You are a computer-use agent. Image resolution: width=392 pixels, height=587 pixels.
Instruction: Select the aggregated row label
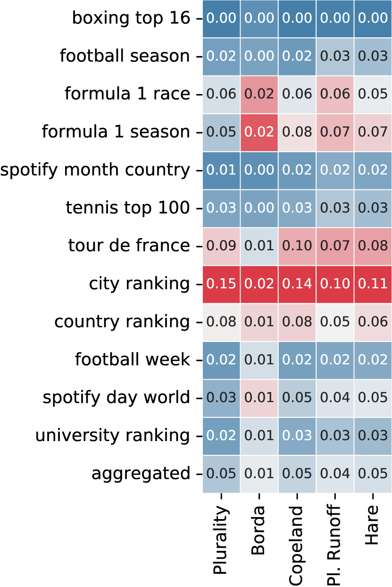141,473
